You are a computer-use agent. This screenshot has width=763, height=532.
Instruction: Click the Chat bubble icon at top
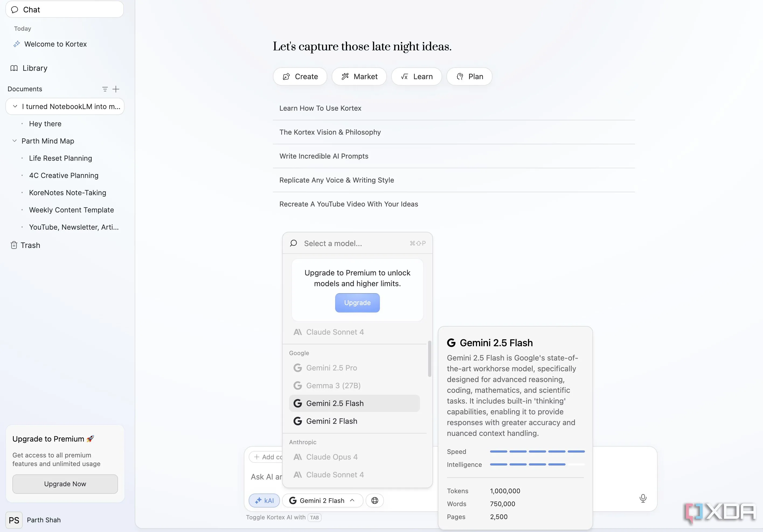[x=15, y=10]
